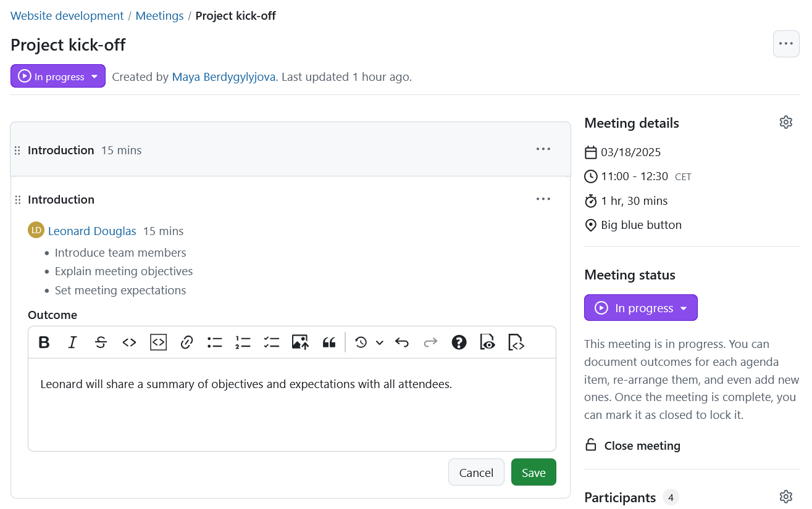This screenshot has width=812, height=509.
Task: Insert a bulleted list
Action: pyautogui.click(x=214, y=342)
